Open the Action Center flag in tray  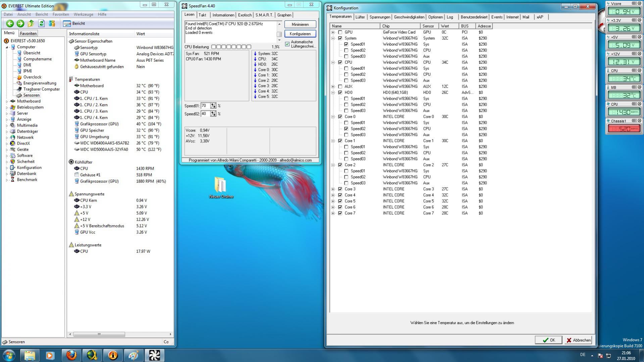point(600,355)
